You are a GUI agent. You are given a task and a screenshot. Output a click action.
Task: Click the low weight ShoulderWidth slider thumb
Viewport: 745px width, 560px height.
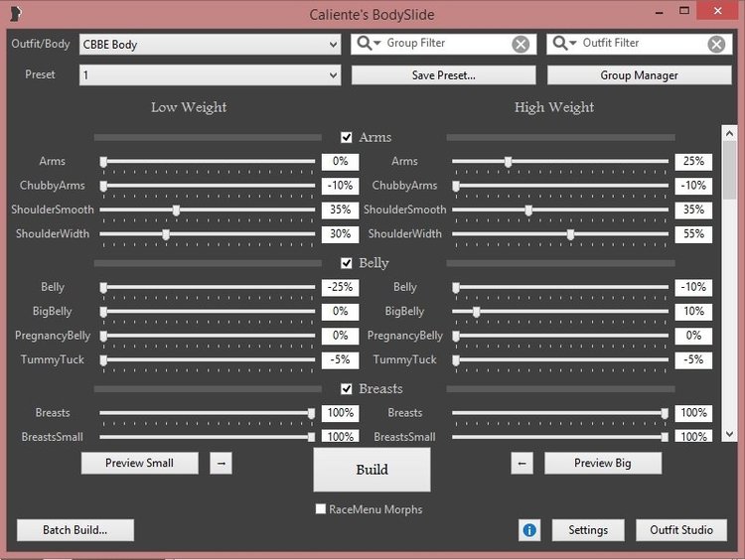coord(166,234)
